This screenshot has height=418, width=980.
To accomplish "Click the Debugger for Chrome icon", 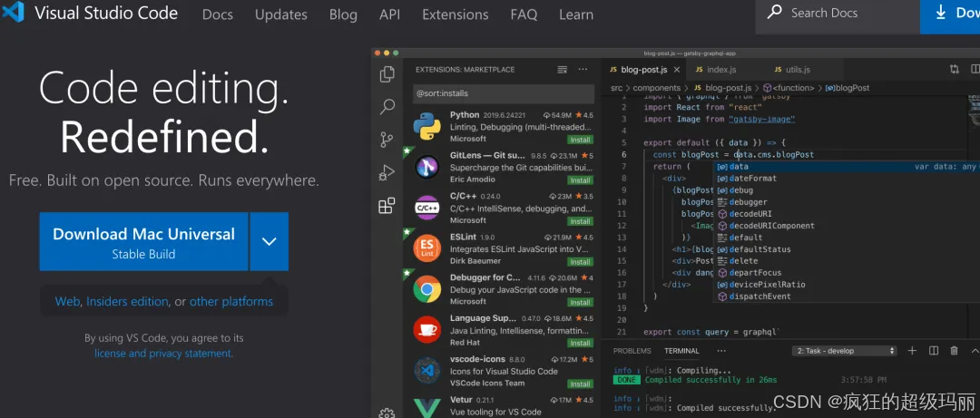I will coord(426,288).
